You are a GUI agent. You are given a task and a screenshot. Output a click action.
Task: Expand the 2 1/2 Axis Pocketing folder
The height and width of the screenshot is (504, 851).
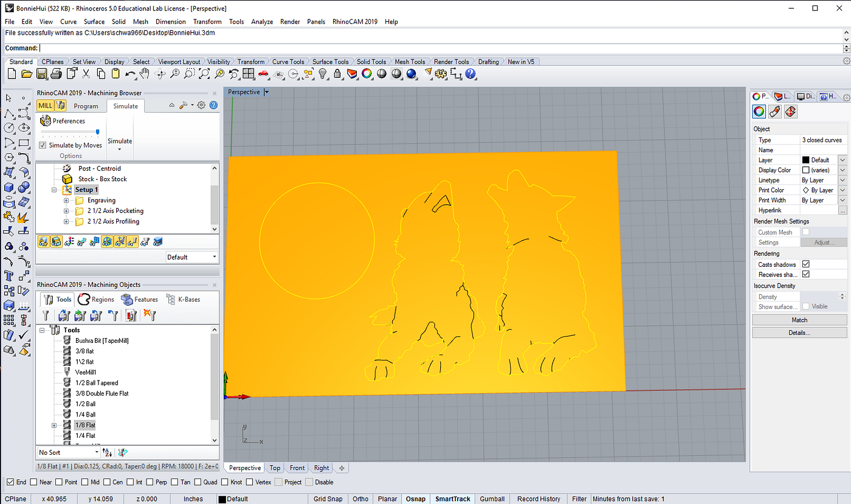(66, 211)
